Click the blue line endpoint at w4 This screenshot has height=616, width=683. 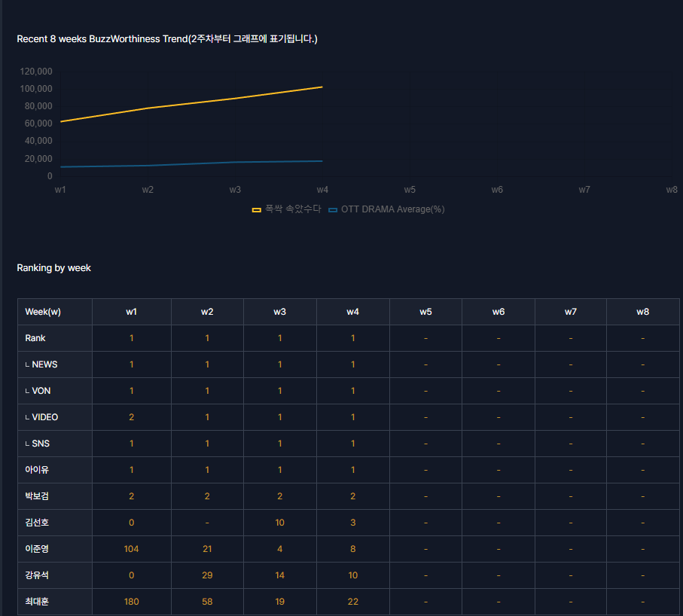[322, 161]
